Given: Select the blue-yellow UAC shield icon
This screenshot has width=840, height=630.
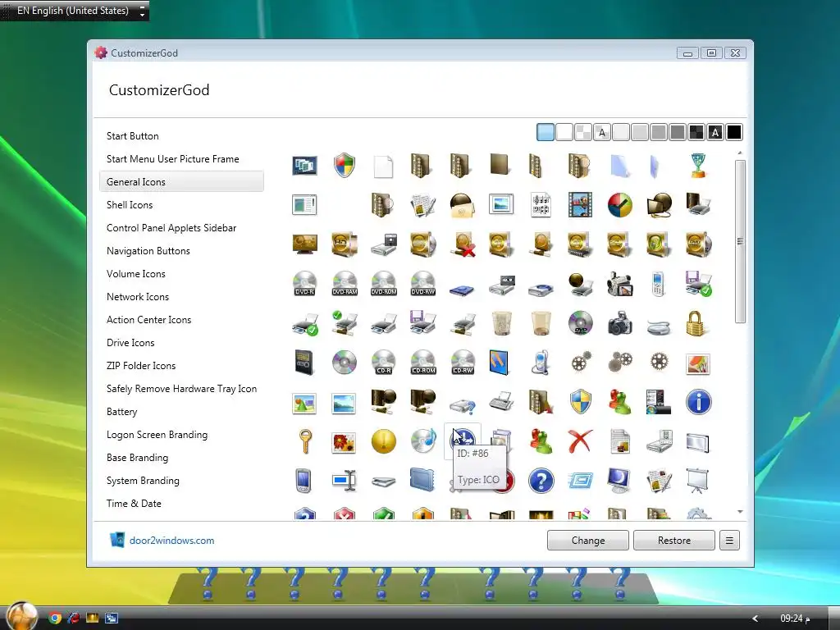Looking at the screenshot, I should click(580, 402).
